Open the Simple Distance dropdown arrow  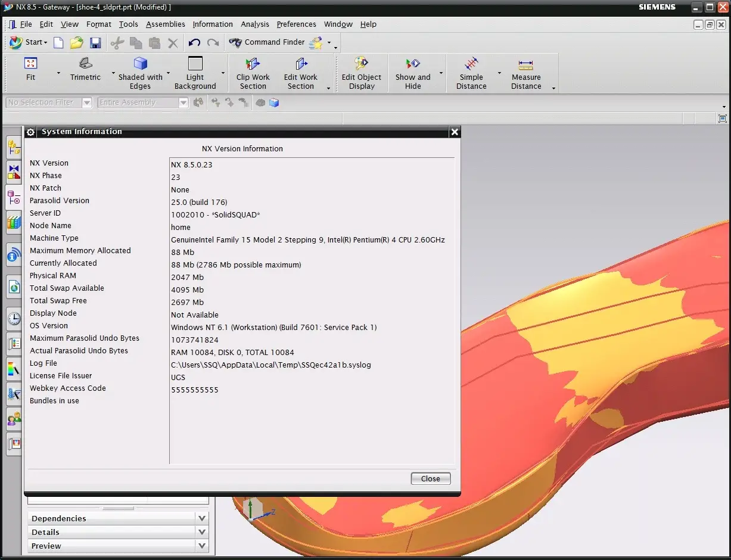pos(498,73)
